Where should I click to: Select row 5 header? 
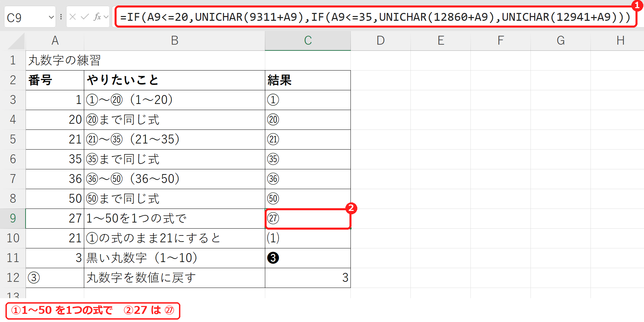tap(13, 140)
